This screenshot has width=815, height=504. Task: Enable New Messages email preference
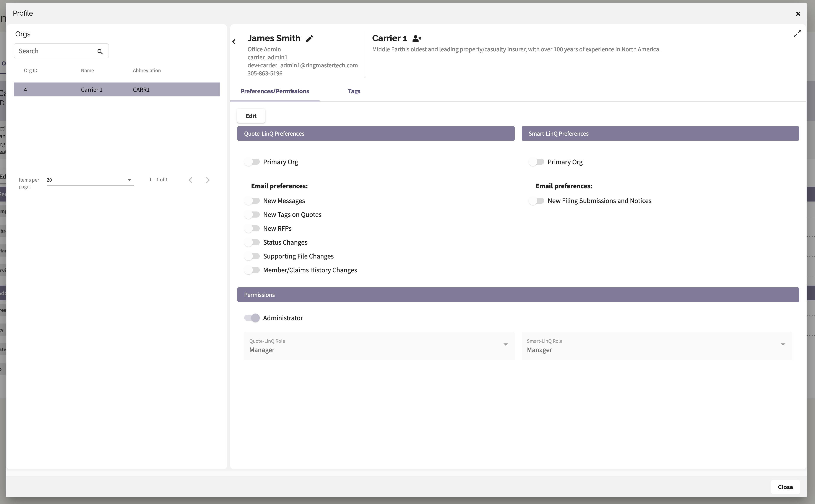pyautogui.click(x=252, y=201)
